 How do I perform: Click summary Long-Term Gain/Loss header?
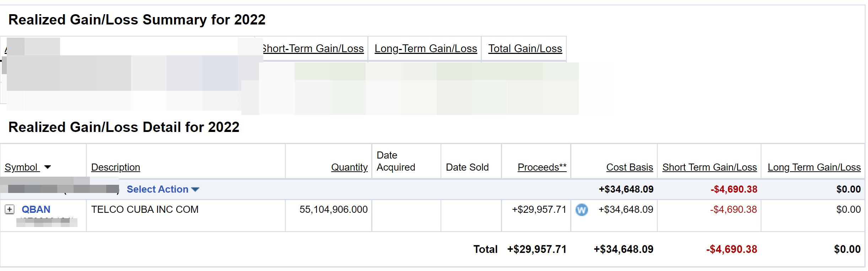[426, 49]
